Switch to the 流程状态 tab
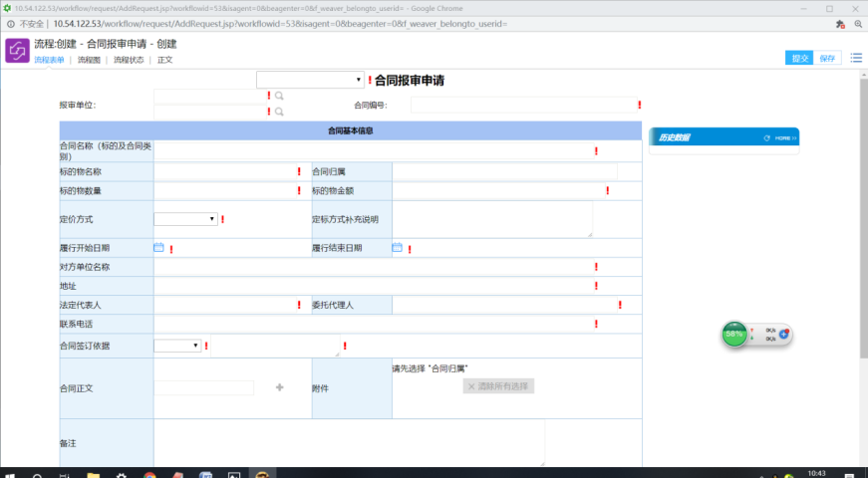 pos(129,60)
